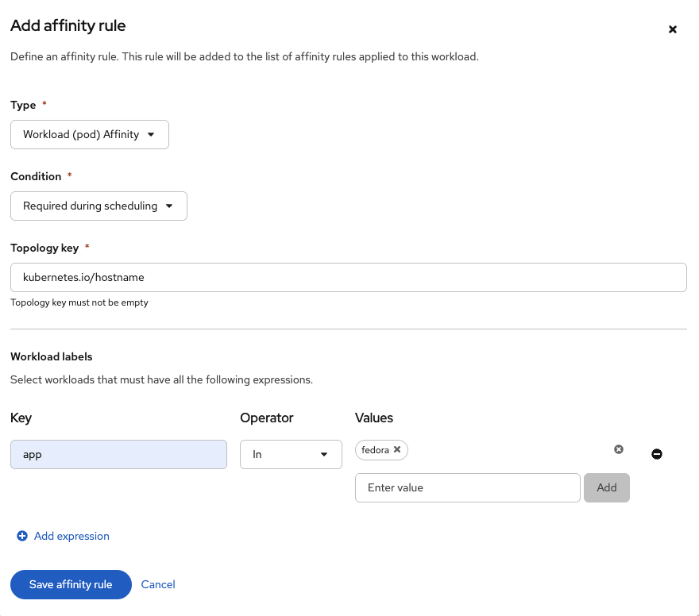
Task: Click the caret arrow on the Operator selector
Action: click(x=324, y=455)
